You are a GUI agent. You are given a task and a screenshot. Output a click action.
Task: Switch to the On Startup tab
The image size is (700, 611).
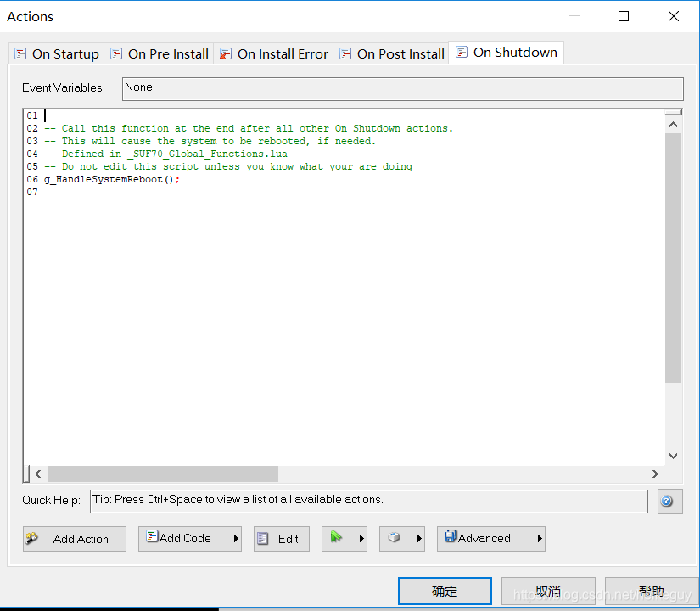[57, 54]
